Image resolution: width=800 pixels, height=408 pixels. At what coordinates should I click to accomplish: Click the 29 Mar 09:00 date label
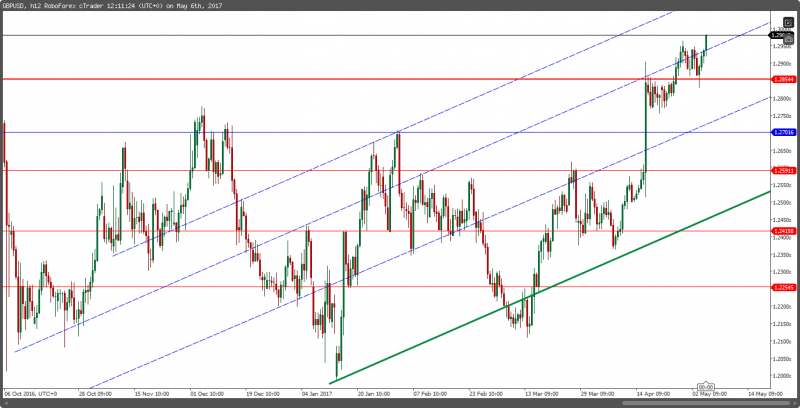pos(597,394)
